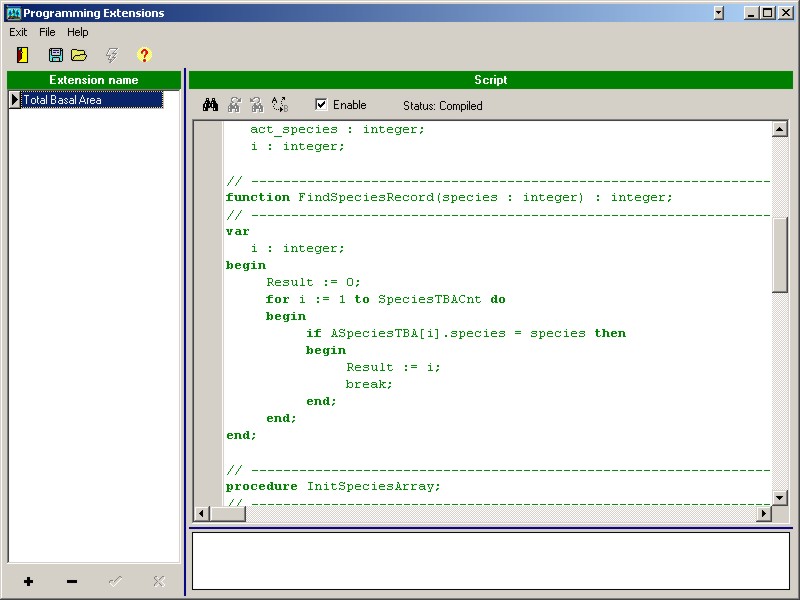
Task: Remove extension using the minus button
Action: [x=71, y=582]
